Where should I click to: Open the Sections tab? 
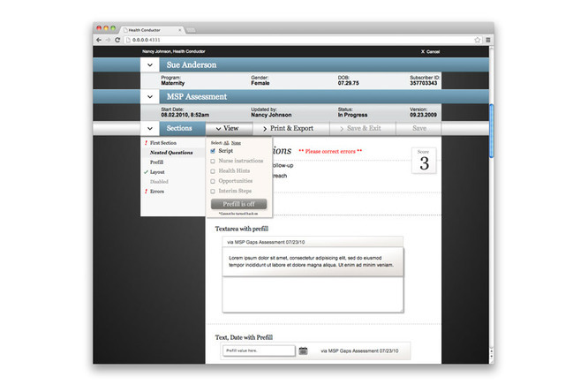183,128
